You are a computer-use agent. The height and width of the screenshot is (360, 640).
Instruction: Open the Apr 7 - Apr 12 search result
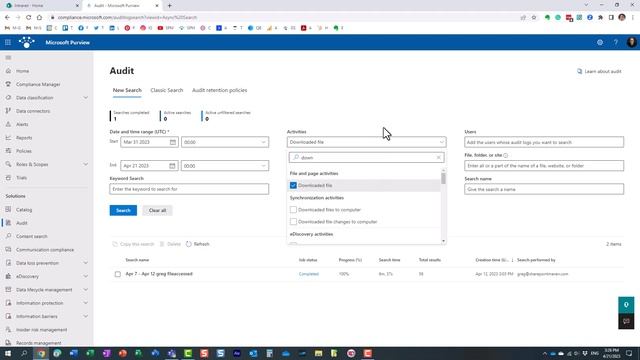tap(159, 274)
